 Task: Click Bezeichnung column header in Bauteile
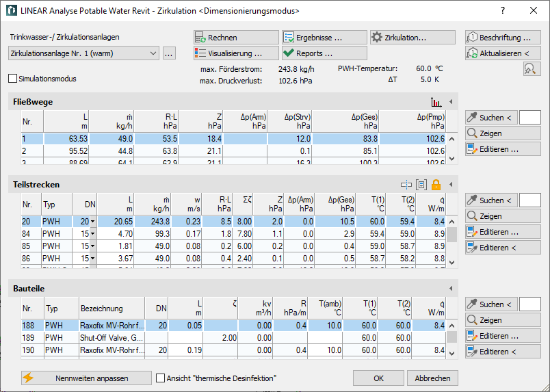point(112,309)
